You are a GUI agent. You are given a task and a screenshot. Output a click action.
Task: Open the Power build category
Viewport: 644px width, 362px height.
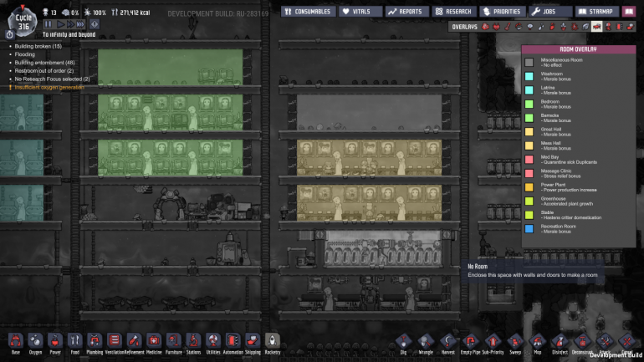[55, 341]
